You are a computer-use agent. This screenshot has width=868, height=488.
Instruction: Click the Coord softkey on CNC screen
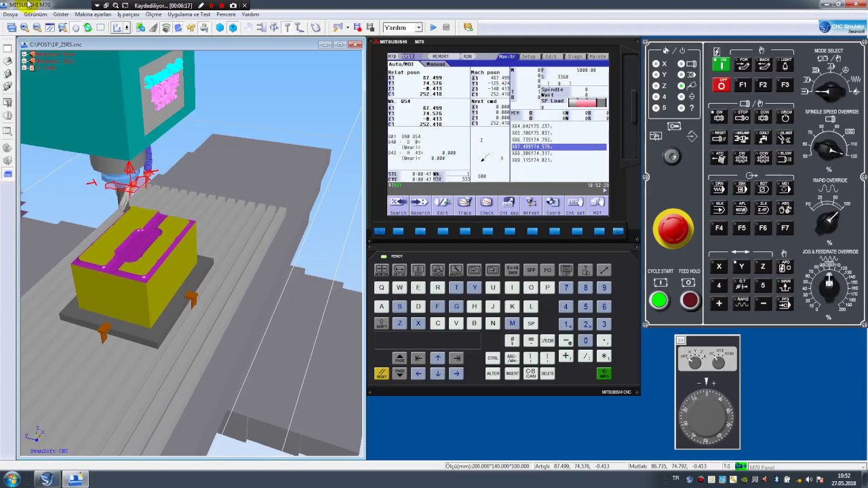tap(553, 205)
